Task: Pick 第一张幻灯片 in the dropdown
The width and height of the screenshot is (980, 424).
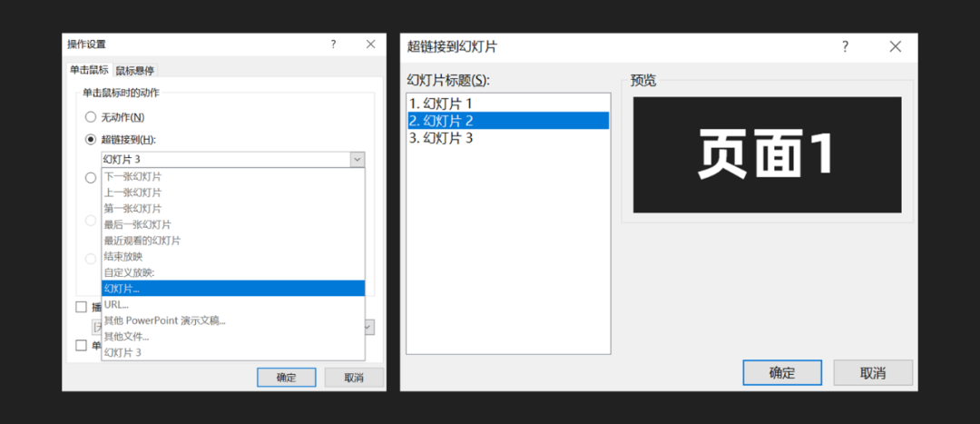Action: 232,208
